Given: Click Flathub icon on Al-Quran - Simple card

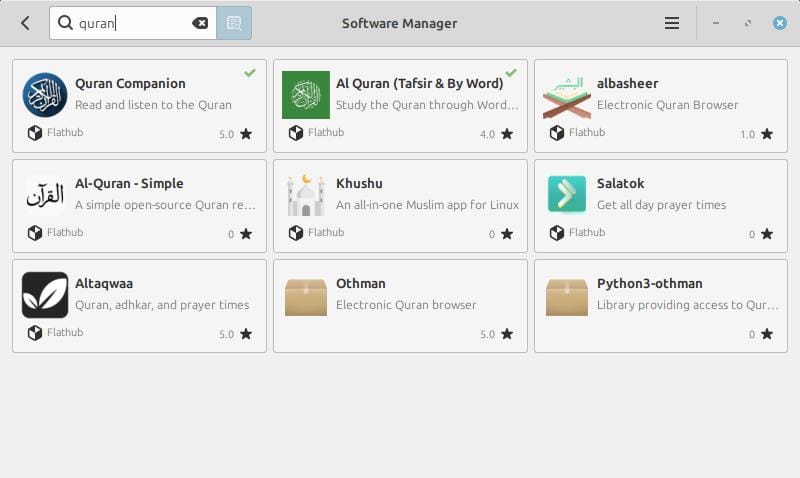Looking at the screenshot, I should [35, 233].
